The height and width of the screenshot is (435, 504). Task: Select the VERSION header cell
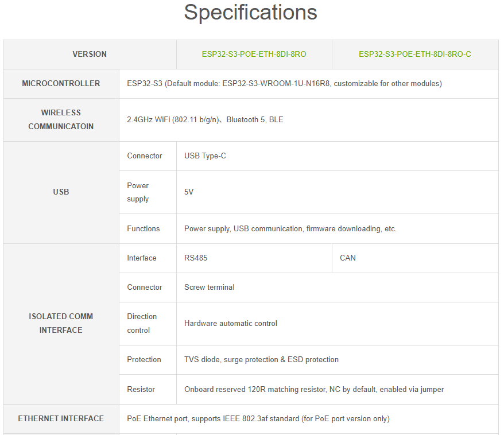tap(90, 55)
